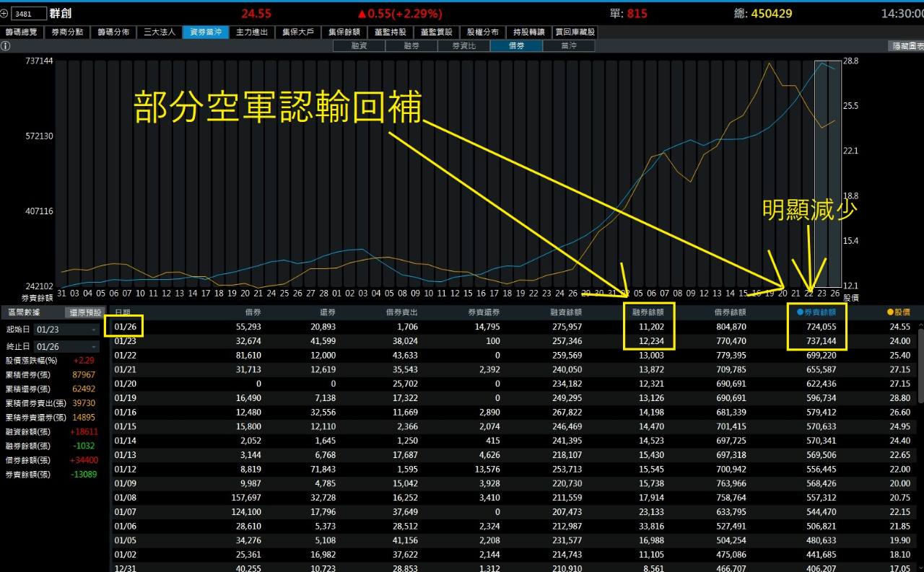Viewport: 924px width, 572px height.
Task: Open the 籌碼分佈 tab
Action: tap(114, 32)
